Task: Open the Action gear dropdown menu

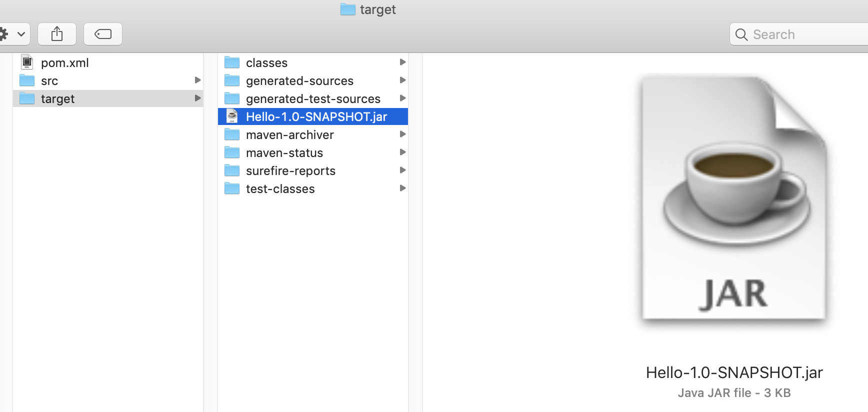Action: pos(12,34)
